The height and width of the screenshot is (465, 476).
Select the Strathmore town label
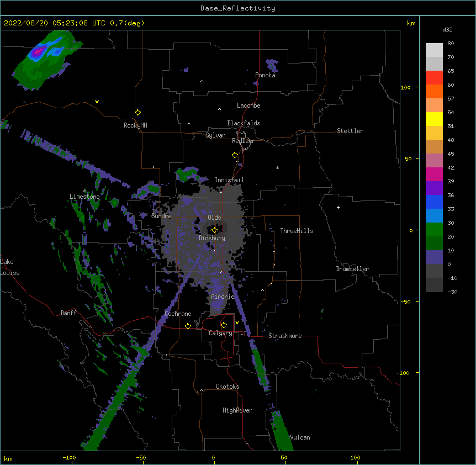coord(285,336)
